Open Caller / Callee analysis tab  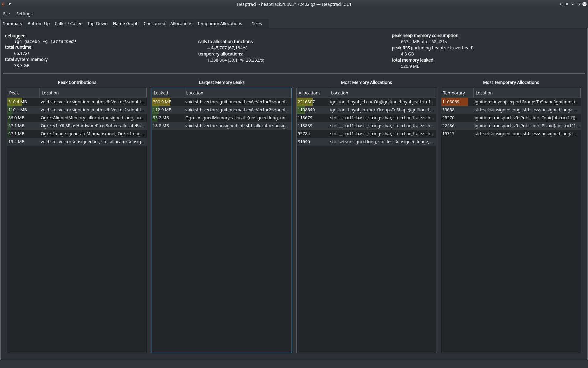point(68,24)
